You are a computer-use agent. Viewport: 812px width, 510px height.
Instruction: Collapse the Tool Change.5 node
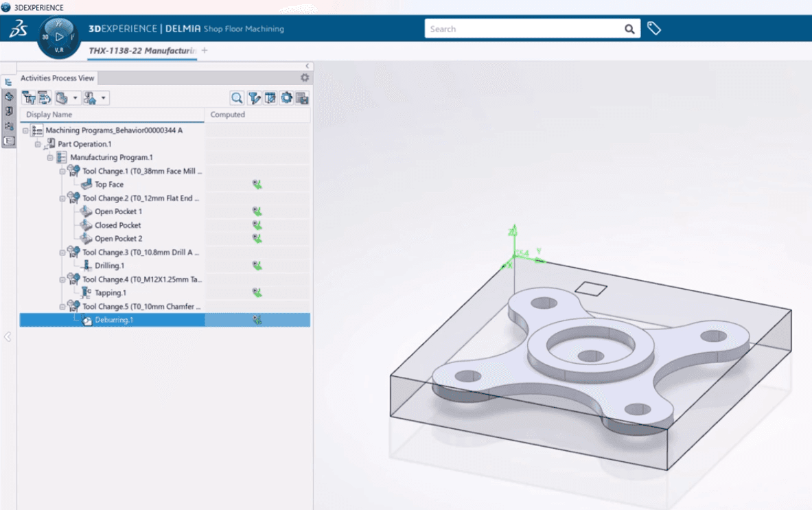[62, 307]
